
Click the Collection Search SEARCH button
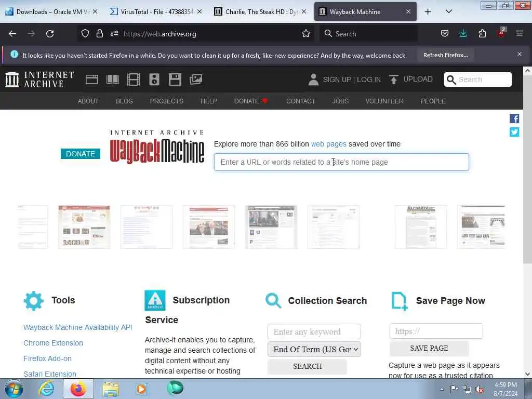tap(308, 366)
